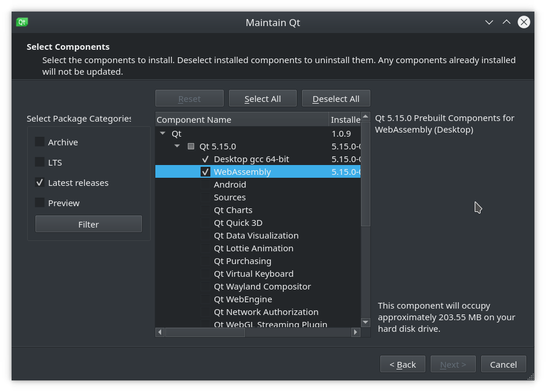Select the Qt Network Authorization row
This screenshot has width=546, height=392.
point(258,312)
